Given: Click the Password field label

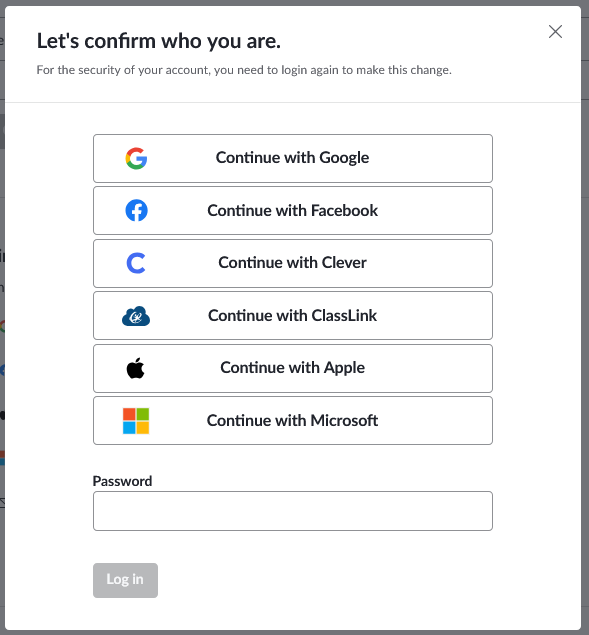Looking at the screenshot, I should point(122,481).
